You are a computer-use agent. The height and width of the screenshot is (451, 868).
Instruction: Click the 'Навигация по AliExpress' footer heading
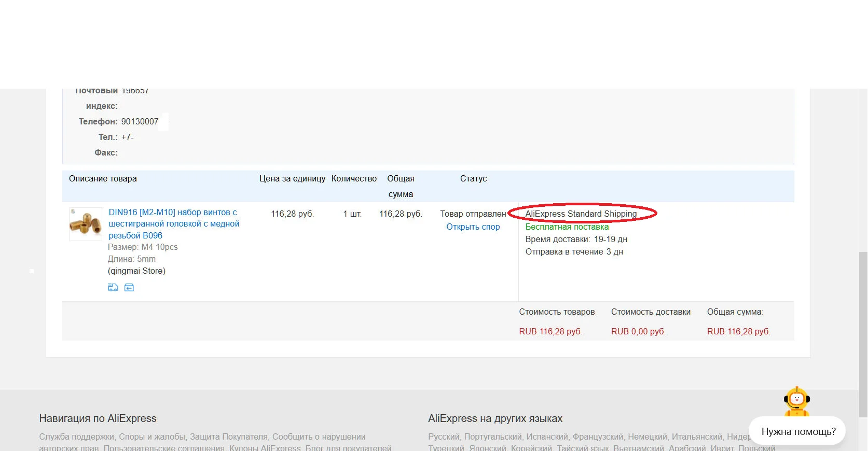coord(98,418)
